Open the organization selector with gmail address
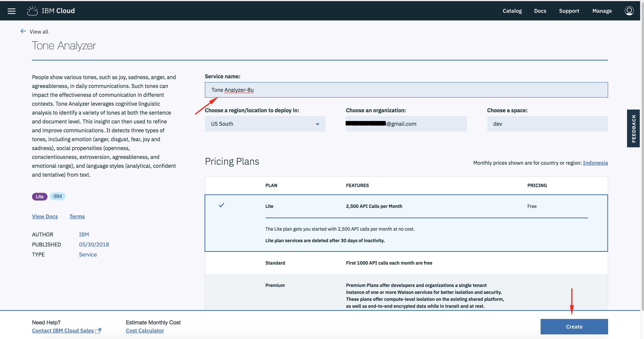This screenshot has height=339, width=644. coord(406,124)
